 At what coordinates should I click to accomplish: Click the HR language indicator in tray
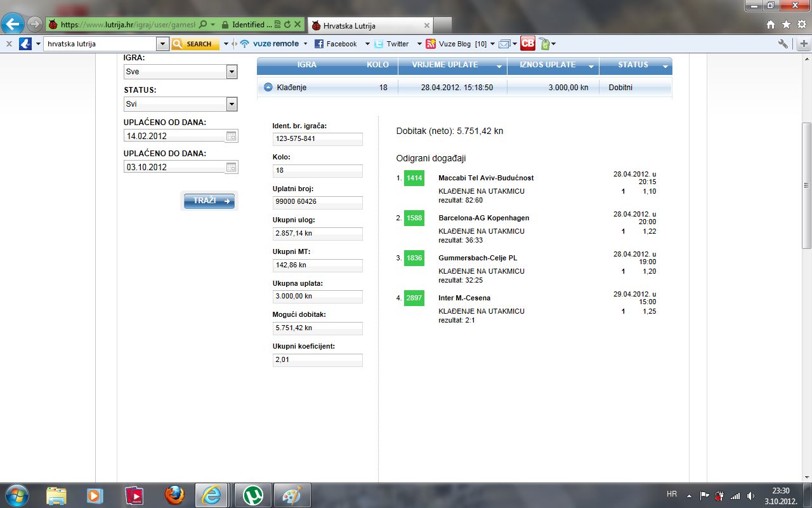tap(672, 493)
